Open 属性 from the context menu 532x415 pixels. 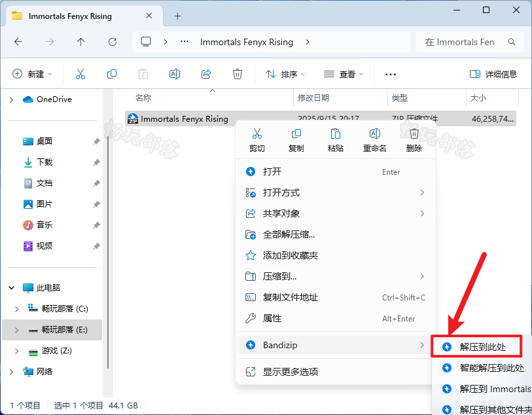pos(336,318)
